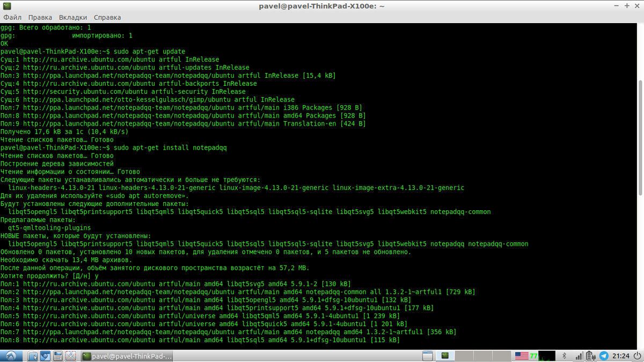
Task: Switch to the first workspace in pager
Action: (445, 356)
